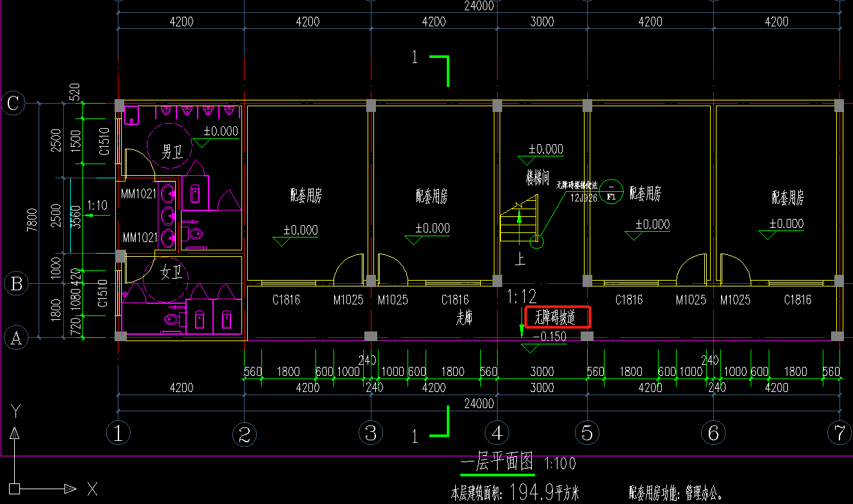Click the bottom 24000 overall dimension
The width and height of the screenshot is (853, 504).
click(x=479, y=404)
